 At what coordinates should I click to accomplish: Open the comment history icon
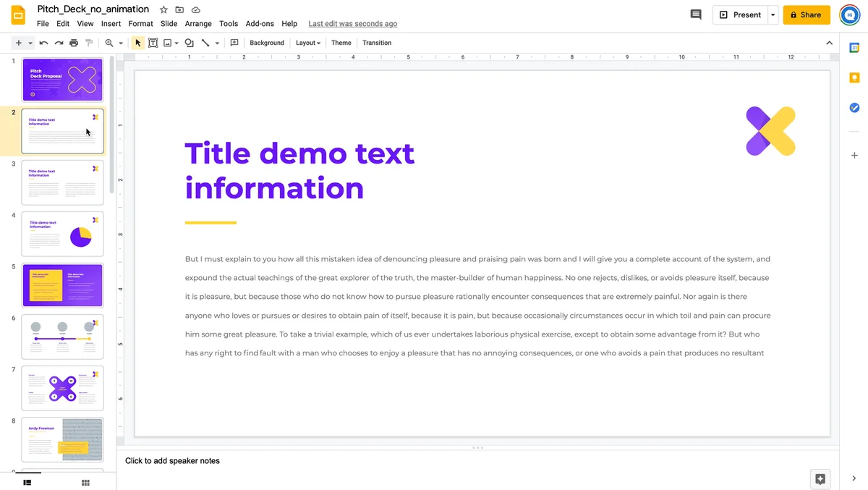(696, 14)
